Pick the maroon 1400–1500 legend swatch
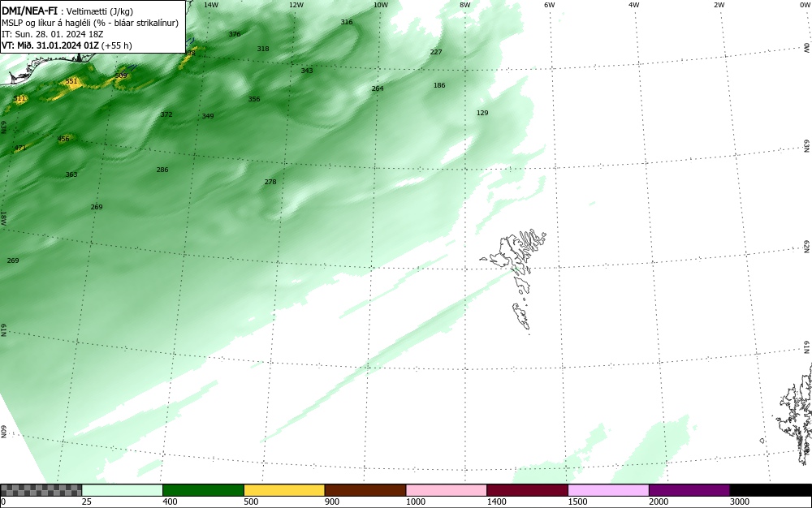Screen dimensions: 812x508 (x=527, y=490)
